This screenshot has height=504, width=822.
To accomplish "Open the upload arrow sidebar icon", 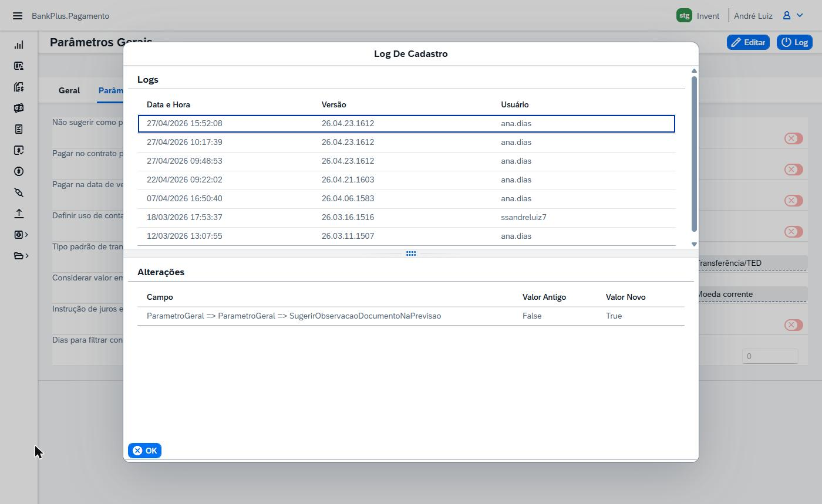I will coord(19,214).
